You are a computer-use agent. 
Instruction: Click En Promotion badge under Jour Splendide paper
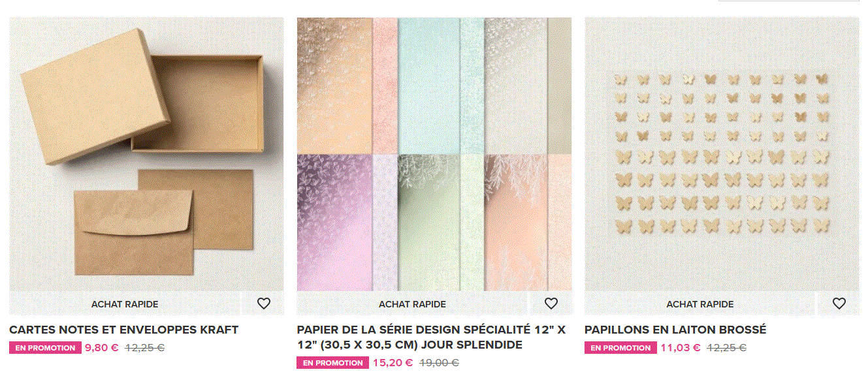[333, 363]
